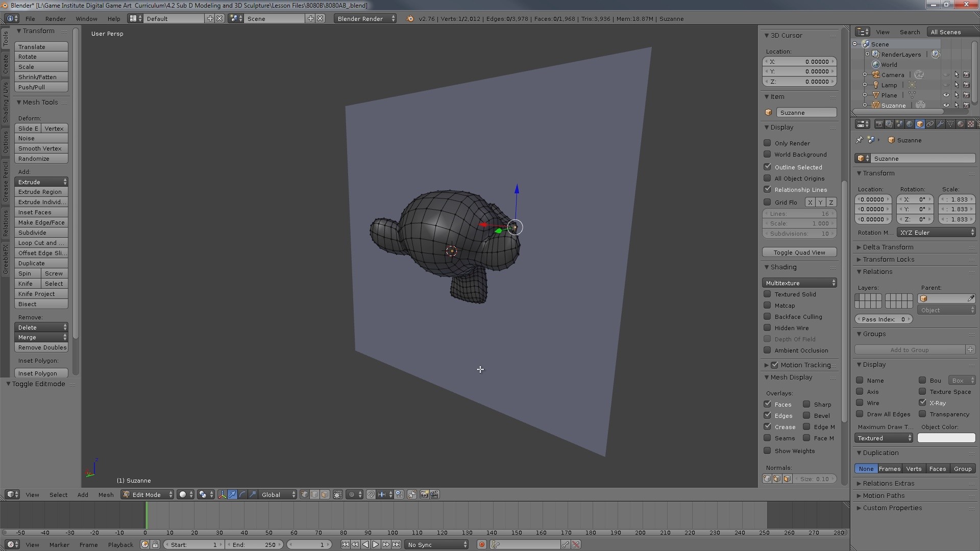The image size is (980, 551).
Task: Click the Smooth Vertex button
Action: click(x=41, y=148)
